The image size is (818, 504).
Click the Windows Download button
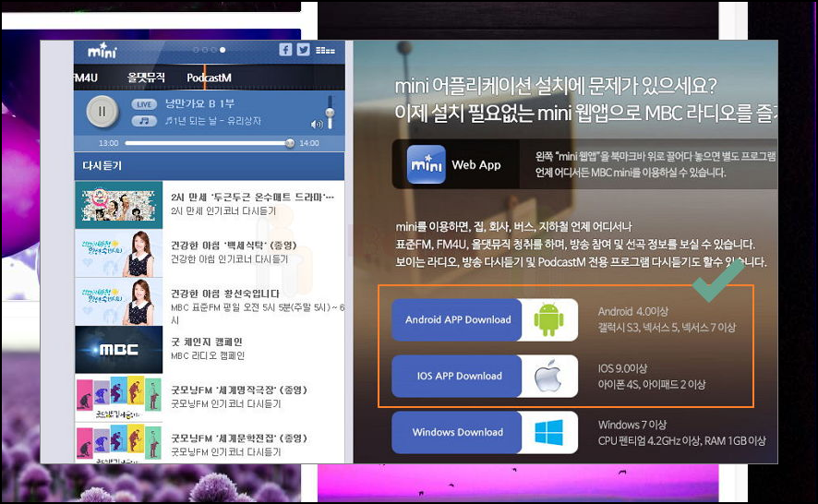pos(457,433)
